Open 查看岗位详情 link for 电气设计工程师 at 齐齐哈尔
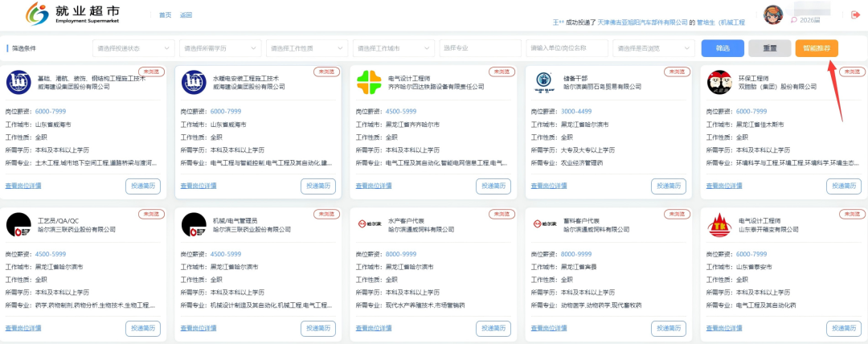The height and width of the screenshot is (344, 868). (374, 186)
